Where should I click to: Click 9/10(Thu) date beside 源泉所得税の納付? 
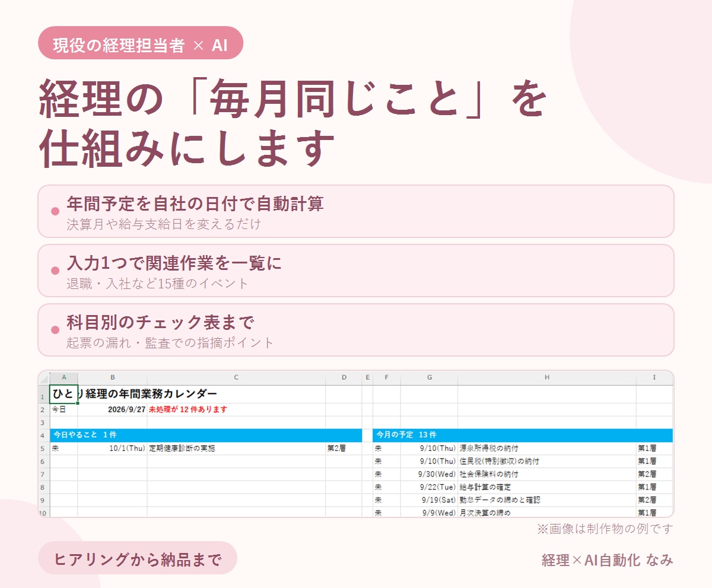[438, 449]
